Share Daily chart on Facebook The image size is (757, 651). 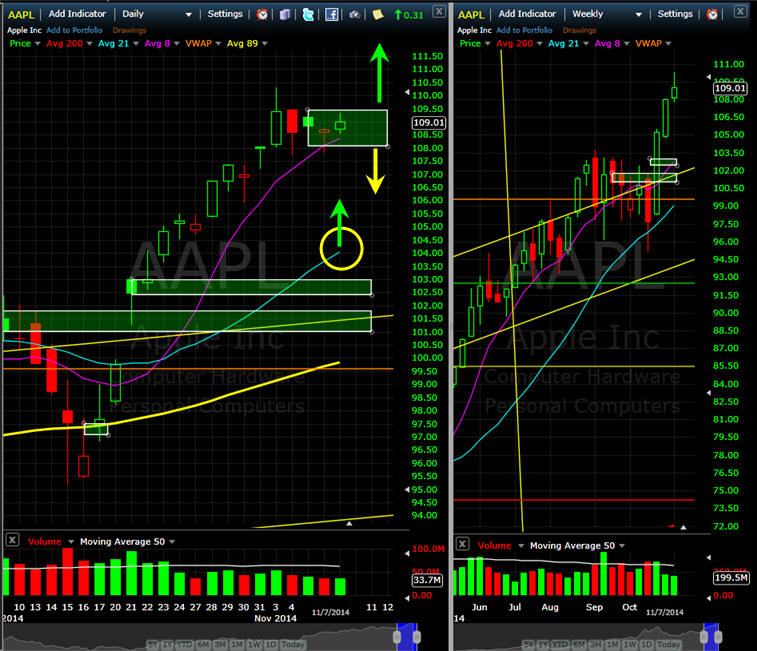tap(331, 14)
